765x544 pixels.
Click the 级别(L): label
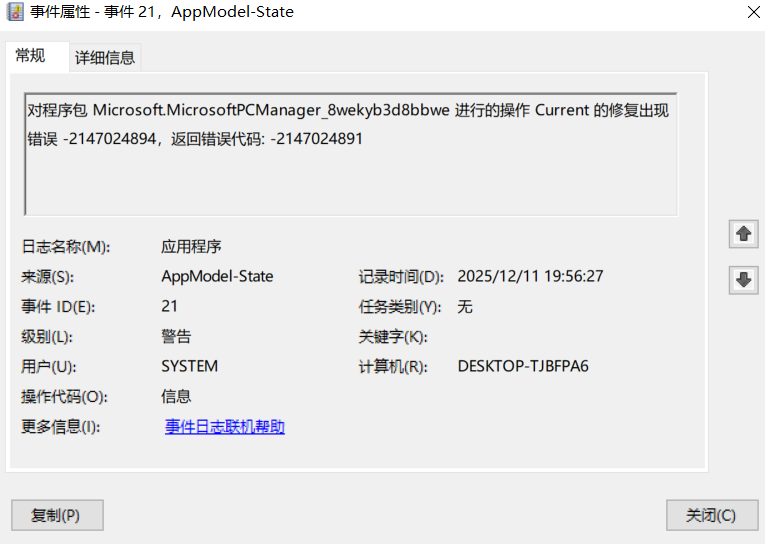click(47, 337)
